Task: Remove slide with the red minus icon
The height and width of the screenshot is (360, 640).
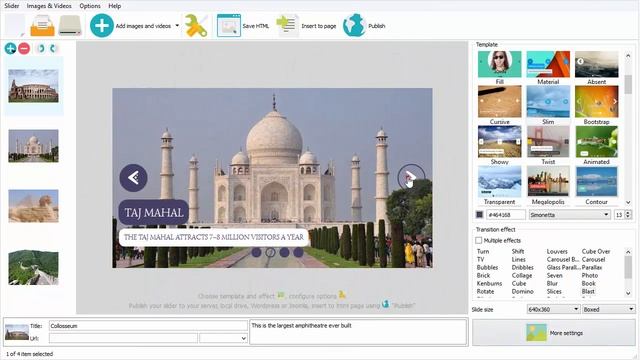Action: [24, 49]
